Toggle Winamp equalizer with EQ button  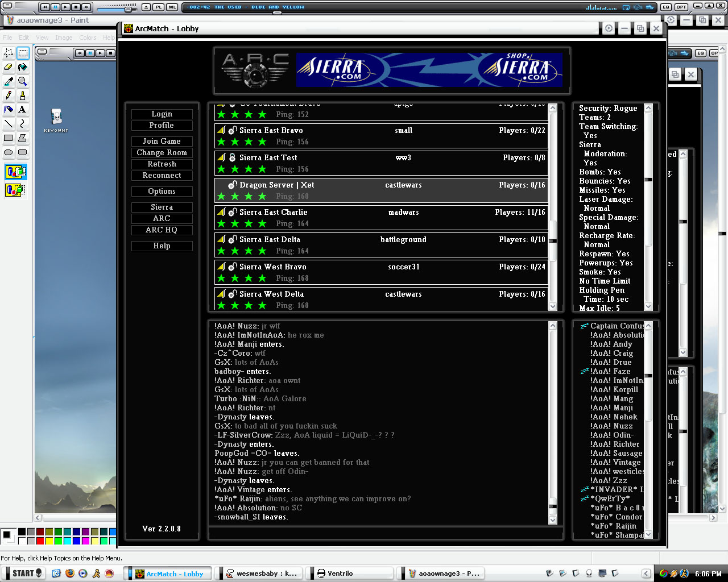[666, 7]
